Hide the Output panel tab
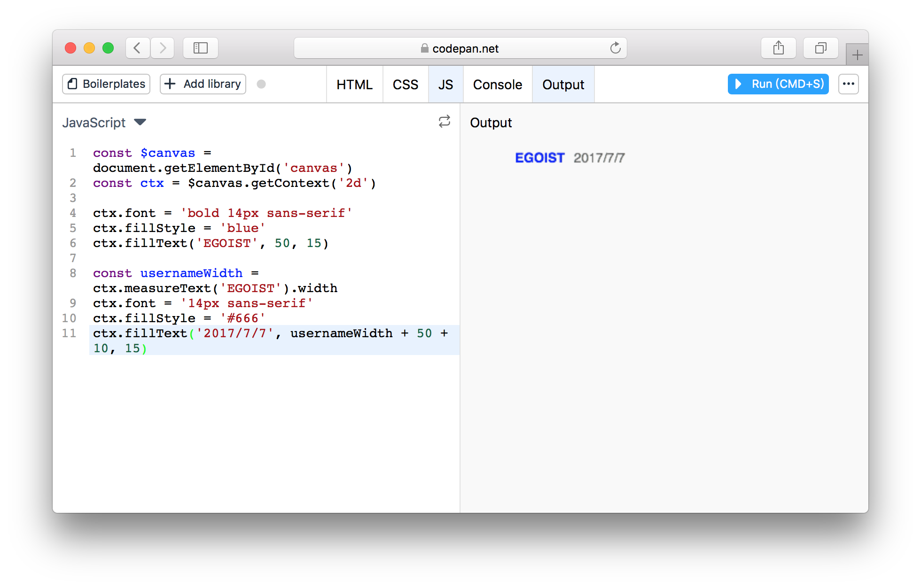 coord(563,85)
